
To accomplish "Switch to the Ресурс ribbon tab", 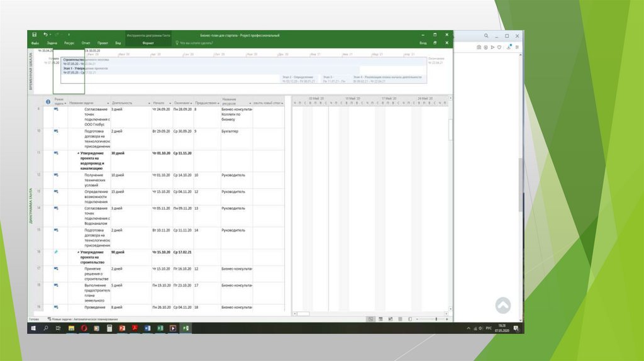I will click(69, 43).
